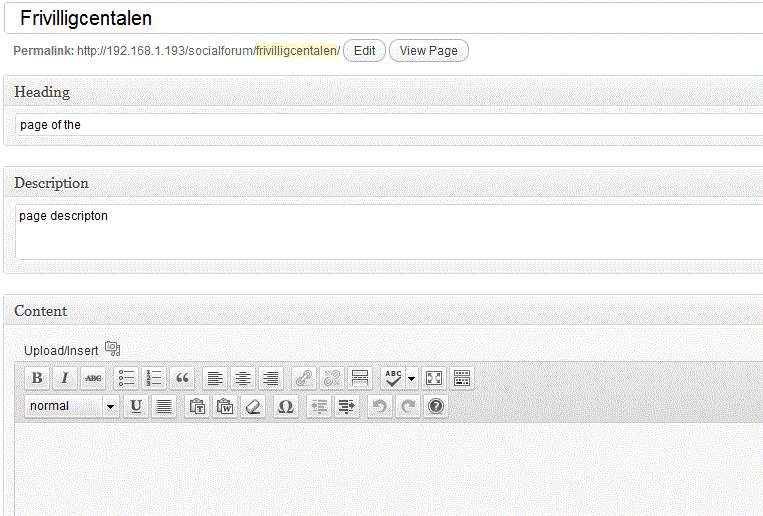Align text left

pyautogui.click(x=215, y=378)
